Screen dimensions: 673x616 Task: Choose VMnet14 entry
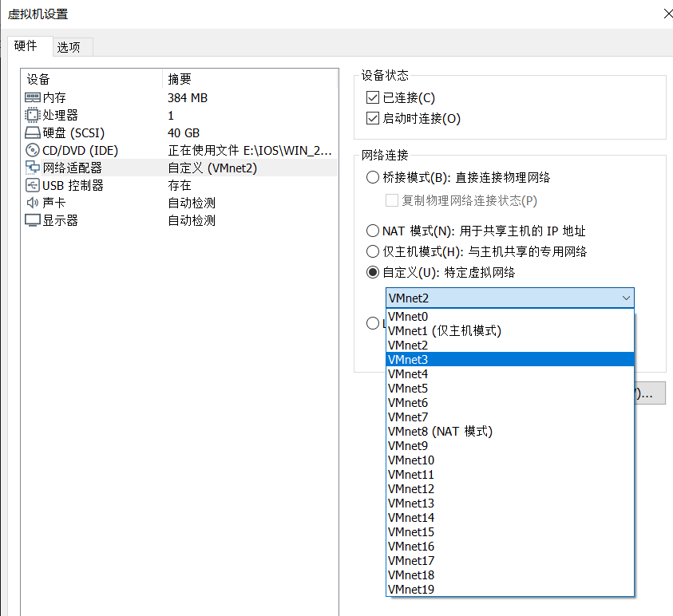pos(510,518)
